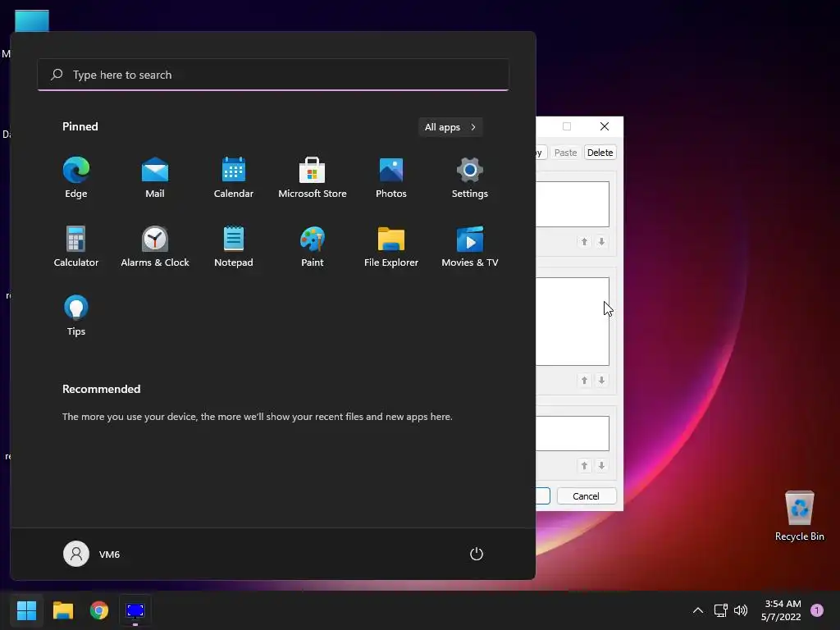Launch Google Chrome from taskbar
This screenshot has height=630, width=840.
[99, 610]
